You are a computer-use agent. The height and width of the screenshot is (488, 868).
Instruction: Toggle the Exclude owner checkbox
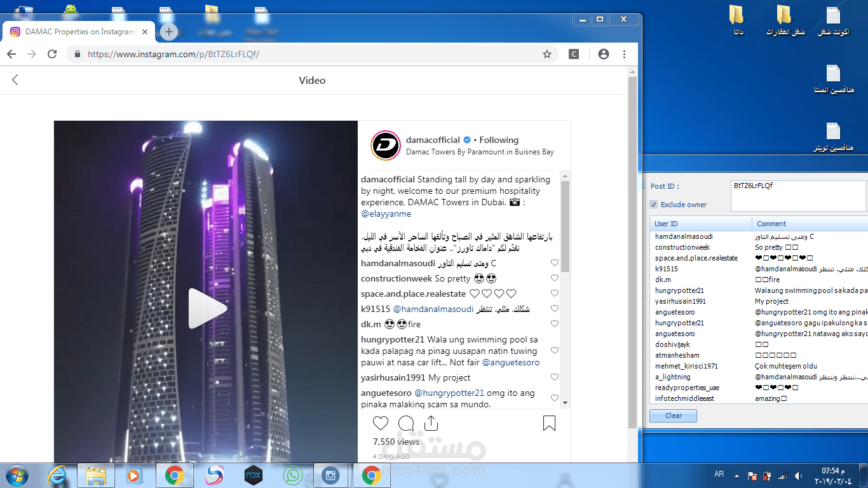click(x=654, y=205)
